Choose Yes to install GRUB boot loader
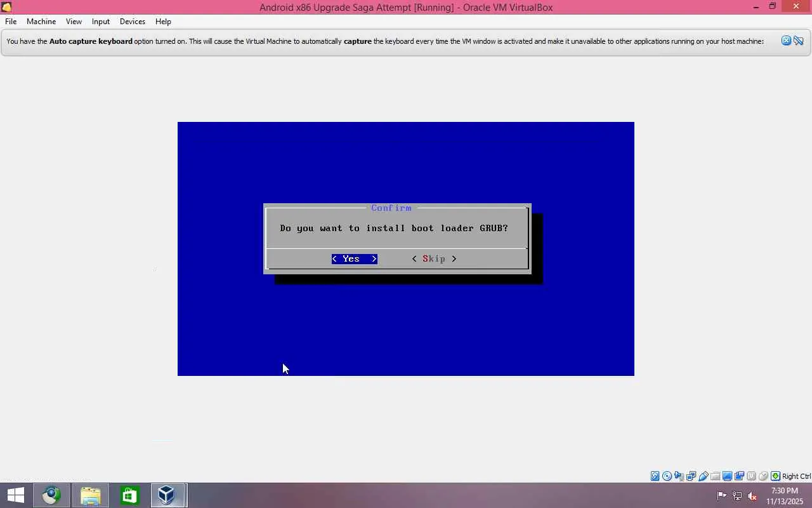 tap(355, 258)
